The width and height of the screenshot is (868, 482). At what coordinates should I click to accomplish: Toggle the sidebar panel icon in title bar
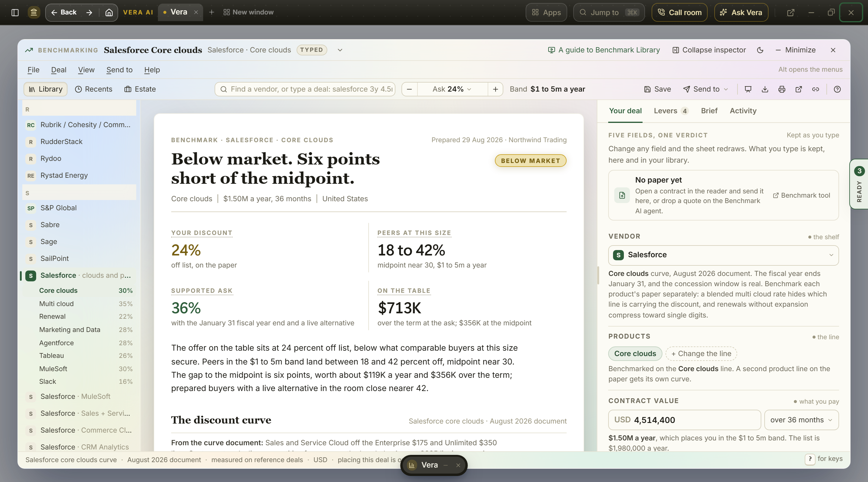pyautogui.click(x=15, y=12)
